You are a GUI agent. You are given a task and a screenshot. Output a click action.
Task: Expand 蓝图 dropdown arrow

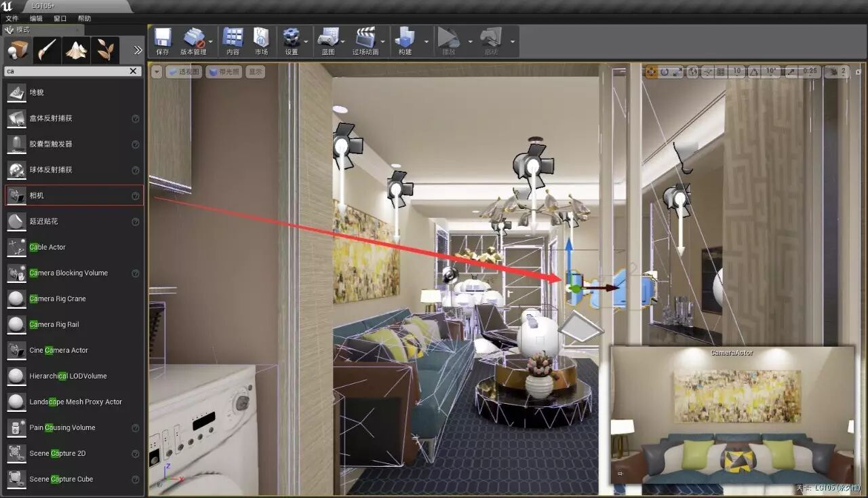343,41
